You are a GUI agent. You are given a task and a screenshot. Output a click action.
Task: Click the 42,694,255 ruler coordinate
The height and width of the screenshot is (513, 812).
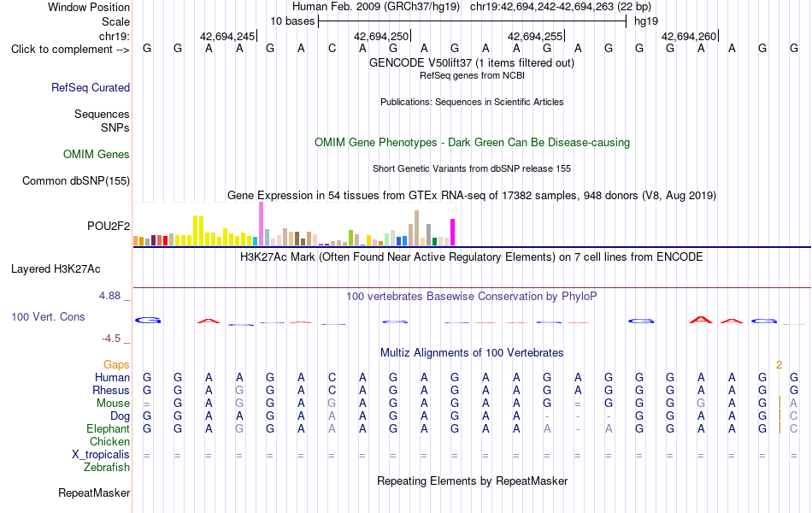tap(535, 36)
